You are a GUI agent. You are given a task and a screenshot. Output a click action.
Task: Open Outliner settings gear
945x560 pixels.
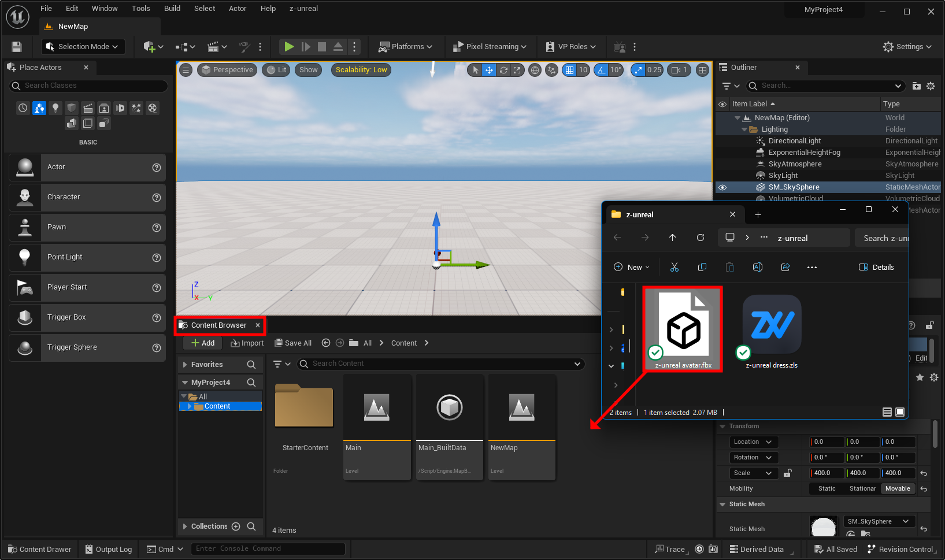point(931,86)
